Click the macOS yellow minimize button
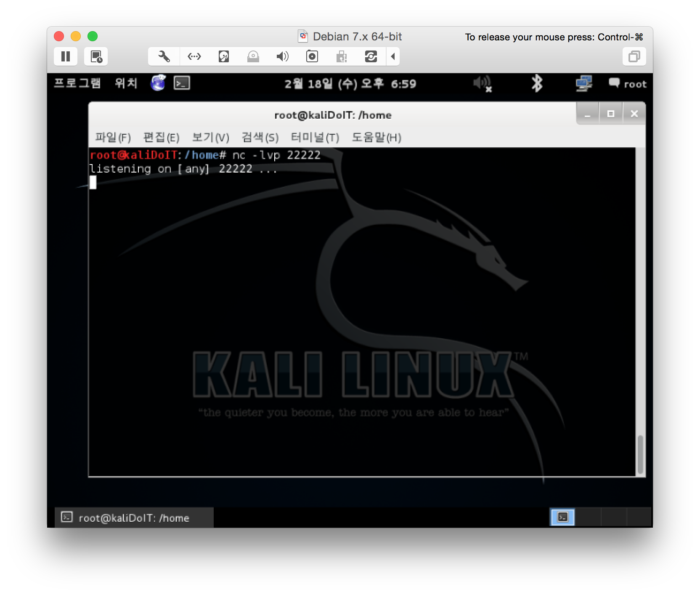 [76, 36]
